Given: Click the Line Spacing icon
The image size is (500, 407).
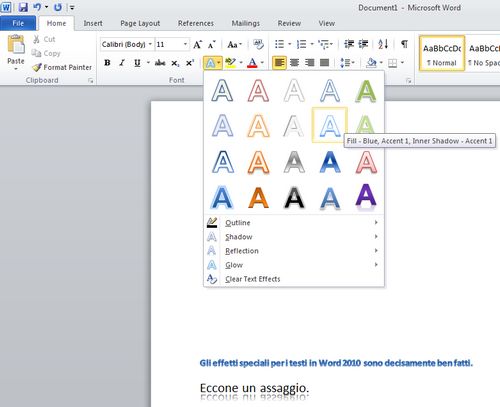Looking at the screenshot, I should (344, 63).
